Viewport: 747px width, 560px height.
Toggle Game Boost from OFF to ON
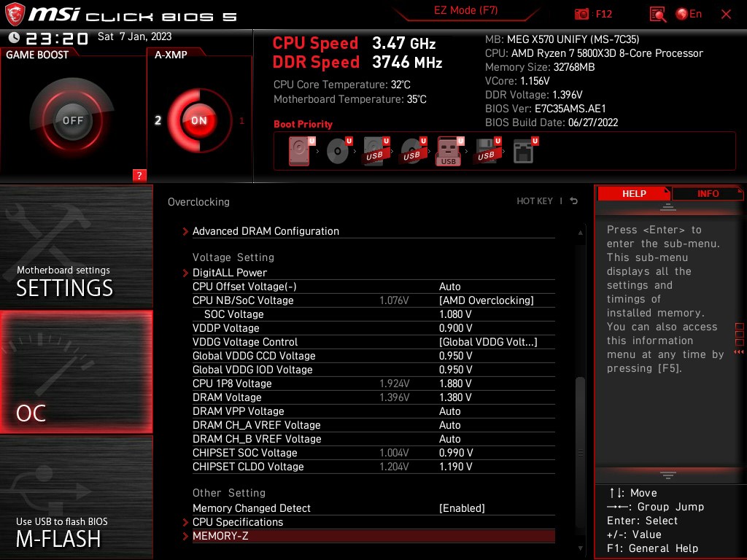click(73, 119)
